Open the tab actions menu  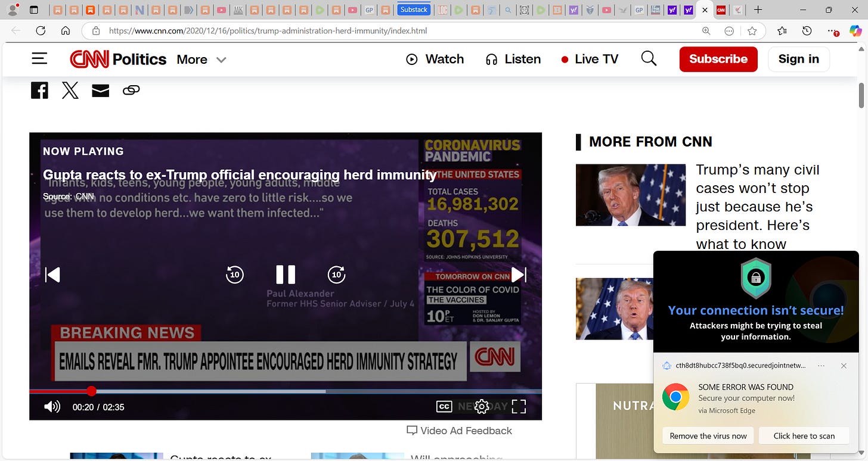tap(34, 10)
